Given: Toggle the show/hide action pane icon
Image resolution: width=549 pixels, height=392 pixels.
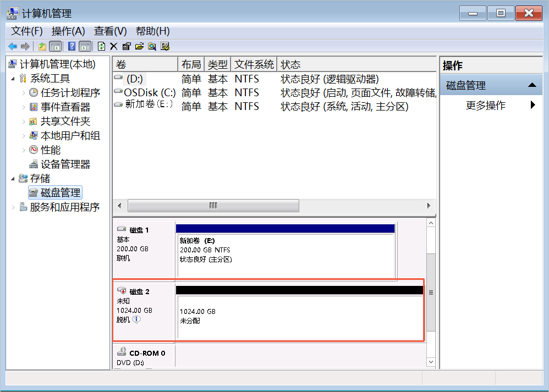Looking at the screenshot, I should (x=85, y=46).
